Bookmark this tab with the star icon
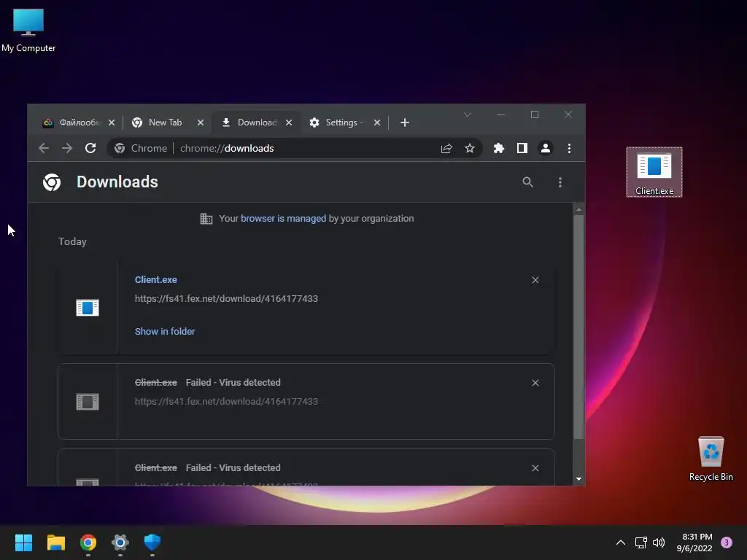The width and height of the screenshot is (747, 560). pos(470,149)
